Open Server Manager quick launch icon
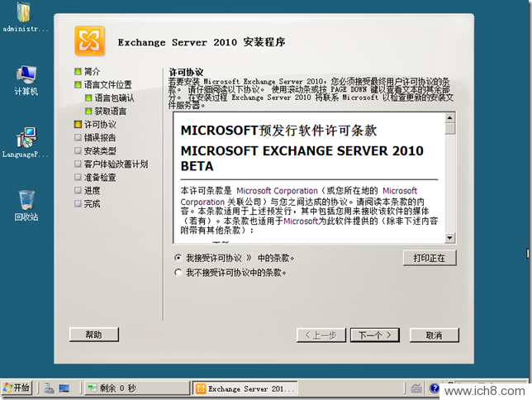 click(x=50, y=388)
